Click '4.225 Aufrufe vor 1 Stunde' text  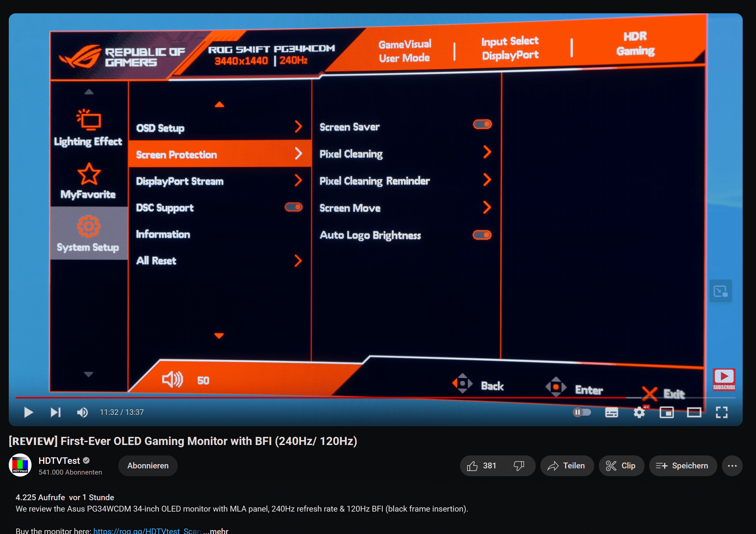(x=65, y=497)
